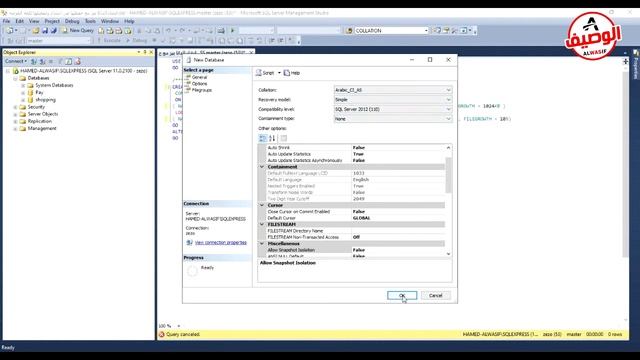Image resolution: width=640 pixels, height=360 pixels.
Task: Click the last Object Explorer toolbar icon
Action: (77, 61)
